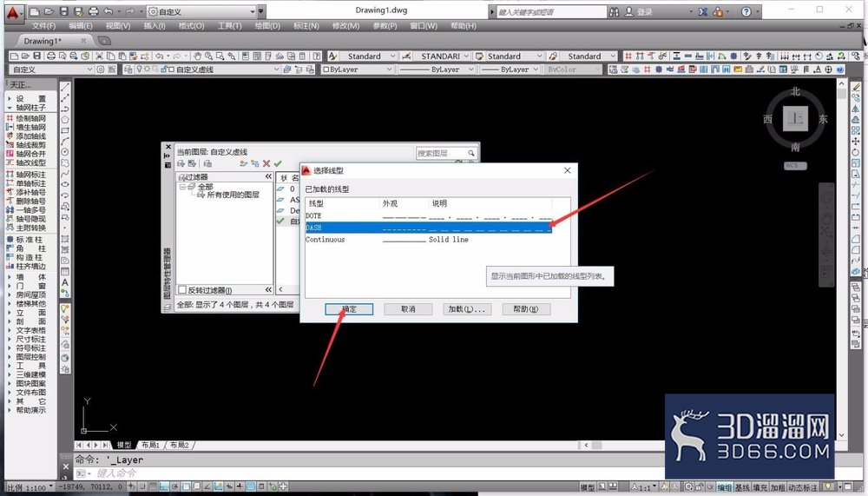This screenshot has width=868, height=496.
Task: Click the Undo arrow in the quick access toolbar
Action: pos(108,11)
